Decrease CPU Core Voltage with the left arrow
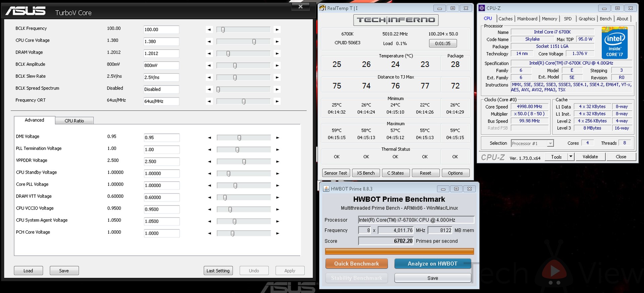This screenshot has height=293, width=644. pos(209,42)
